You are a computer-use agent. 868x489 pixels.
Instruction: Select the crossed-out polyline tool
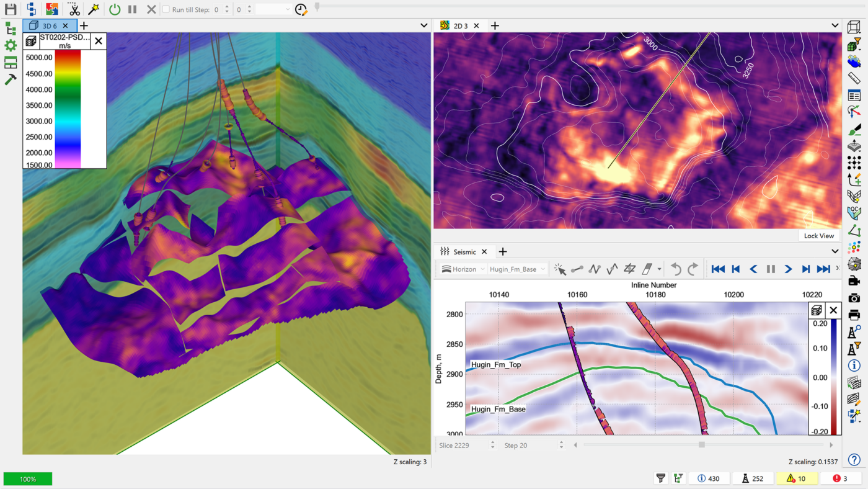pos(629,269)
